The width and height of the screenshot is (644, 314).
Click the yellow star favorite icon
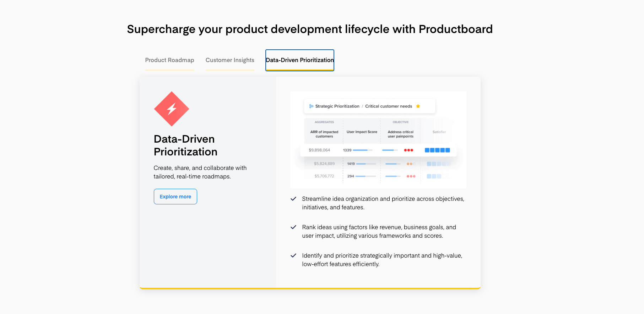[x=418, y=106]
